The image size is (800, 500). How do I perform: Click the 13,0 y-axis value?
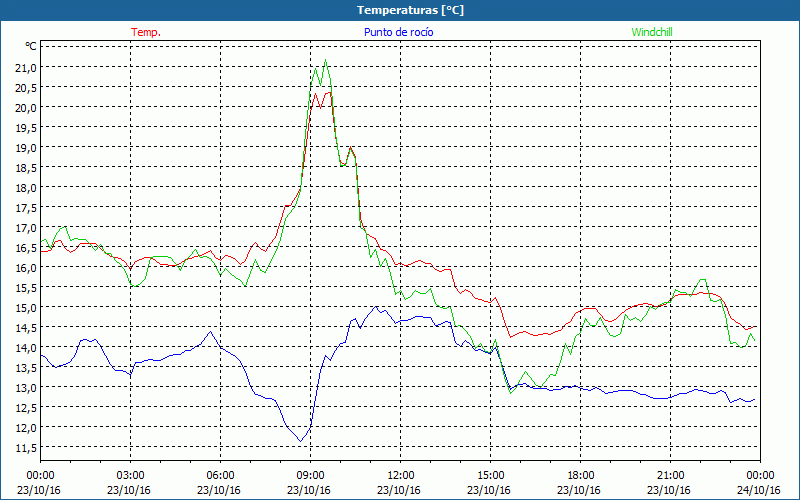click(26, 387)
